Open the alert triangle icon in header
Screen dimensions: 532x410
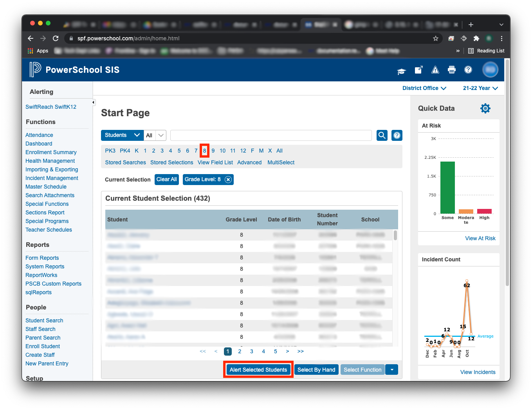tap(435, 70)
